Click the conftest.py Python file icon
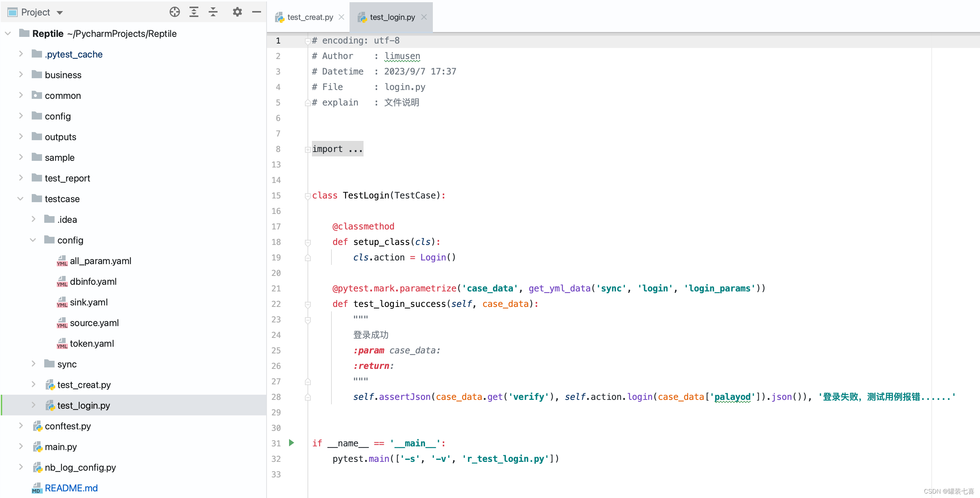The image size is (980, 498). (x=37, y=426)
